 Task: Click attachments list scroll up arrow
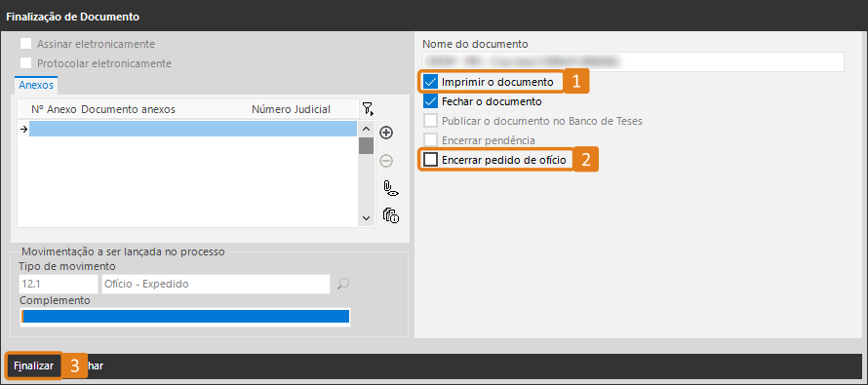[366, 129]
